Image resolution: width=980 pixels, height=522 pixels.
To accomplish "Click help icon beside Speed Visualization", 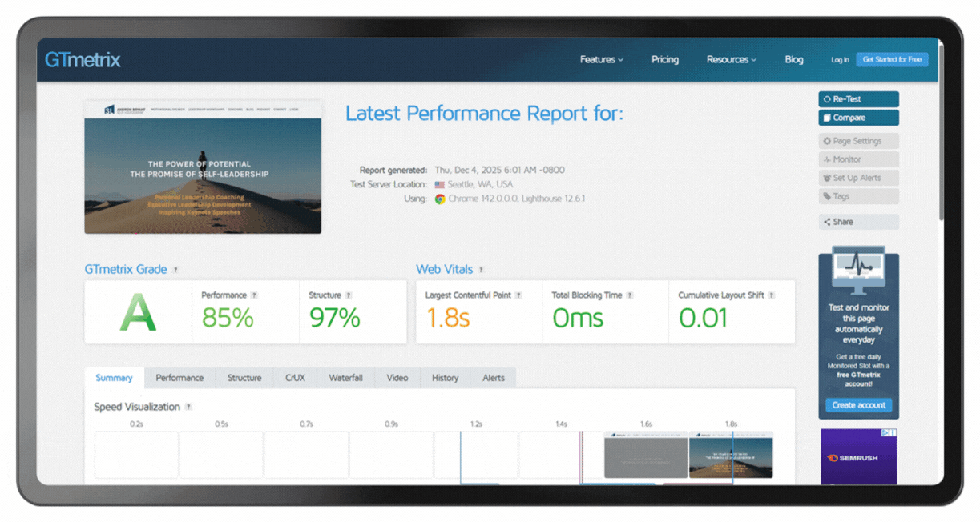I will click(188, 407).
